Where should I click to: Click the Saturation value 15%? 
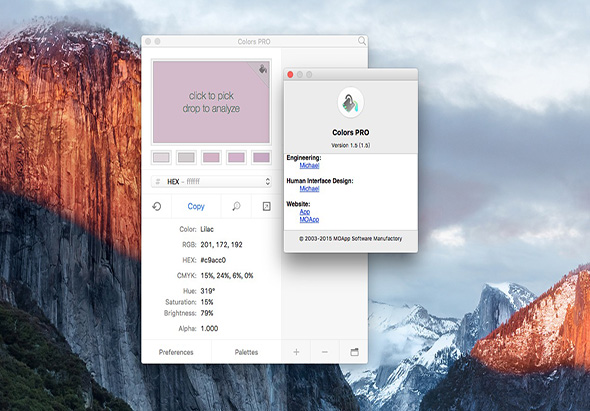(207, 302)
